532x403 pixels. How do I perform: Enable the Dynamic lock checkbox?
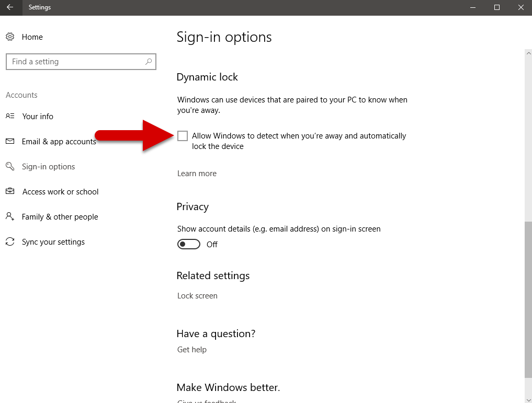point(182,136)
